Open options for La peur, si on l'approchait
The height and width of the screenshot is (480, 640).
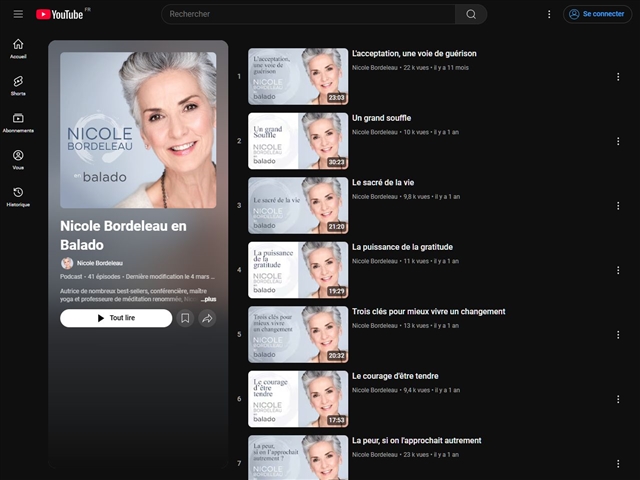click(618, 464)
